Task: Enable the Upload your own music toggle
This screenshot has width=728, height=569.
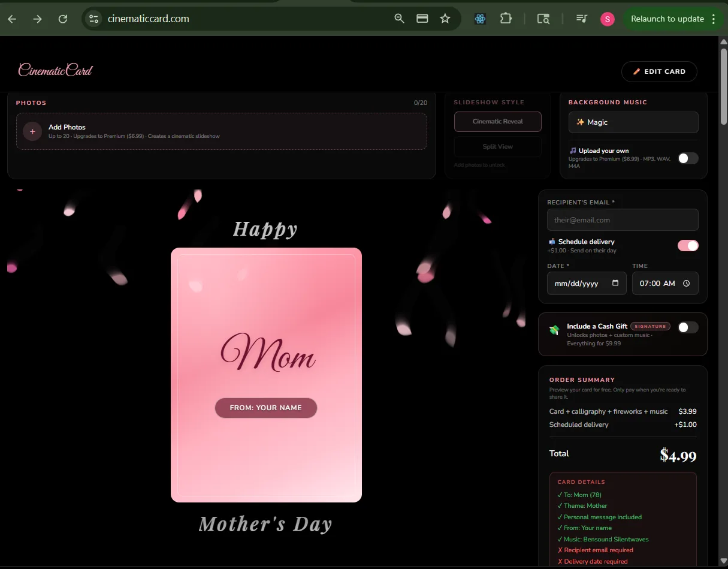Action: 687,158
